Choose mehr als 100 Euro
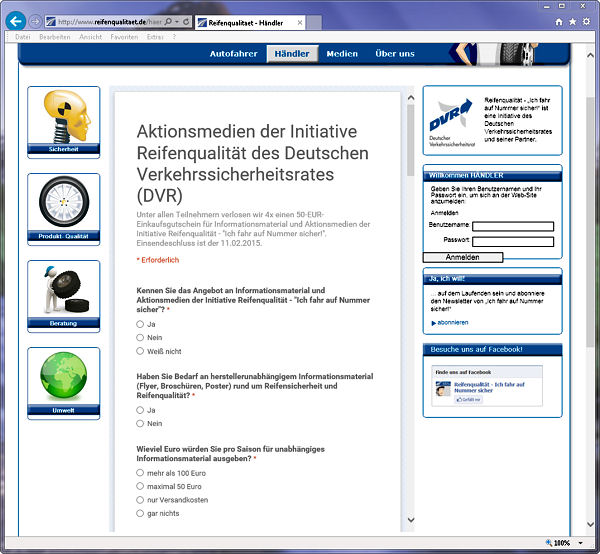Screen dimensions: 600x554 [140, 473]
